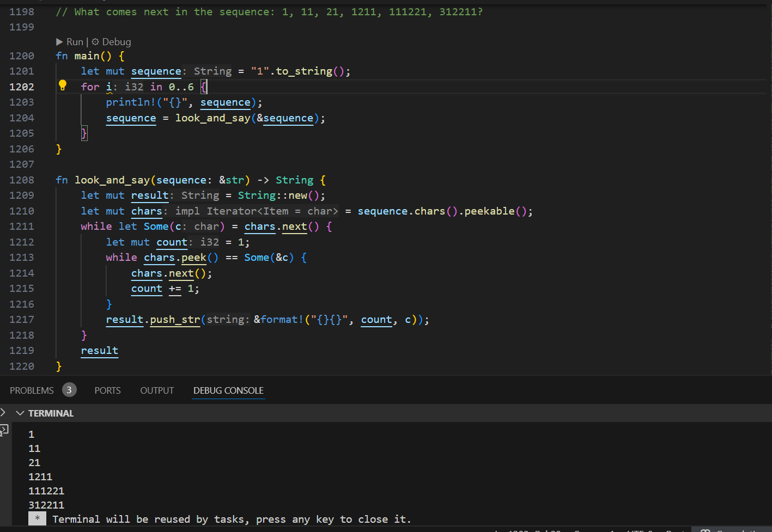The height and width of the screenshot is (532, 772).
Task: Click the result return expression on line 1219
Action: 99,351
